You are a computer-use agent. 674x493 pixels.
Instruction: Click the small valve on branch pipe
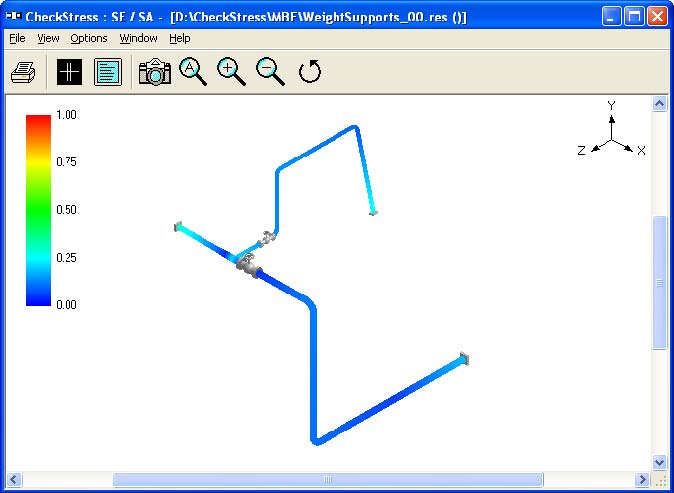(267, 239)
